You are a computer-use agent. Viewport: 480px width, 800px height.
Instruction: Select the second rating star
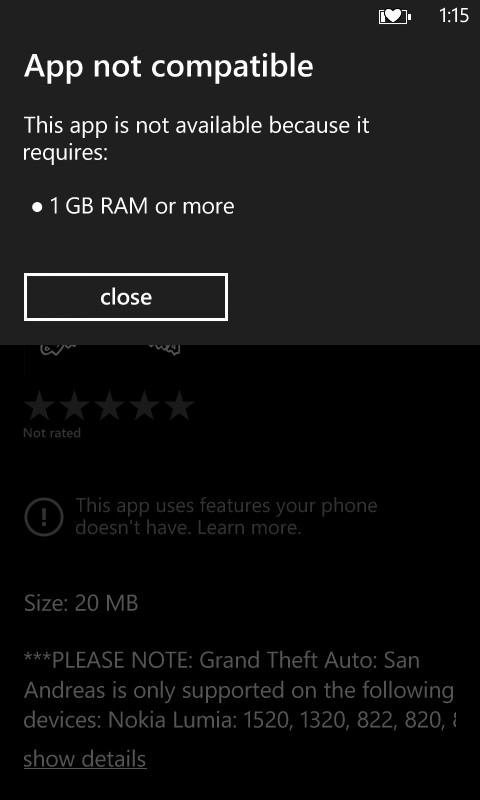[x=75, y=408]
